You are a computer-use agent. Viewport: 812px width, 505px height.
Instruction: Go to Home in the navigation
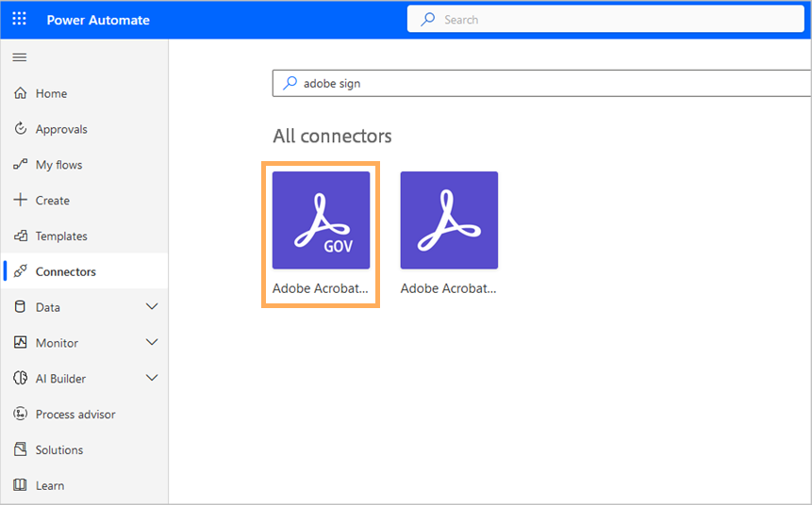[85, 93]
